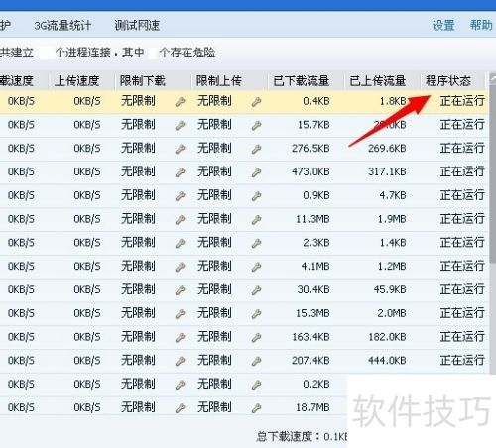Select the 276.5KB downloaded traffic cell
Image resolution: width=496 pixels, height=448 pixels.
310,149
